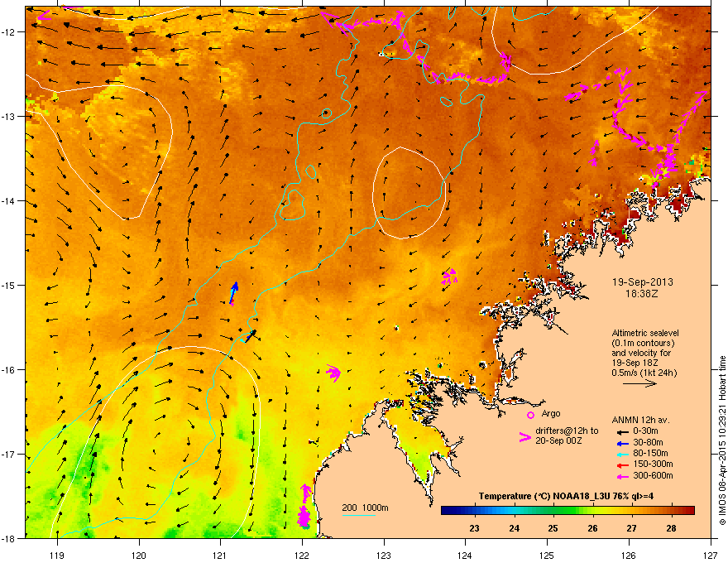Click the blue 30-80m arrow legend symbol
This screenshot has height=563, width=728.
coord(621,443)
